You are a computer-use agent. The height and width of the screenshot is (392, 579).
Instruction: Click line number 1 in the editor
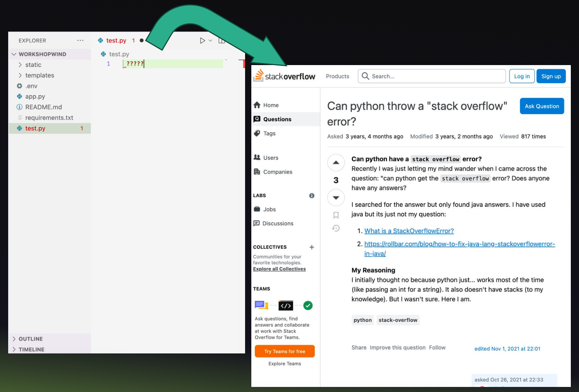coord(108,64)
